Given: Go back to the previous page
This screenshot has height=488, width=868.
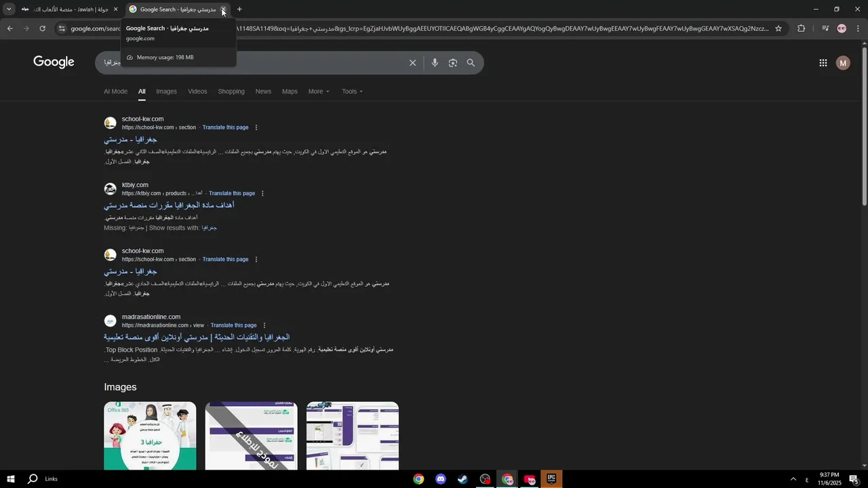Looking at the screenshot, I should click(x=9, y=28).
